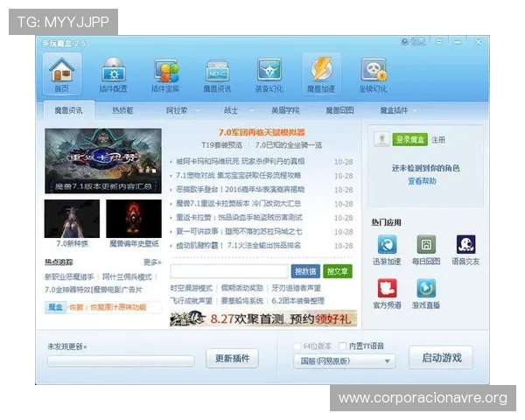Image resolution: width=525 pixels, height=420 pixels.
Task: Click 搜数据 search data button
Action: (305, 271)
